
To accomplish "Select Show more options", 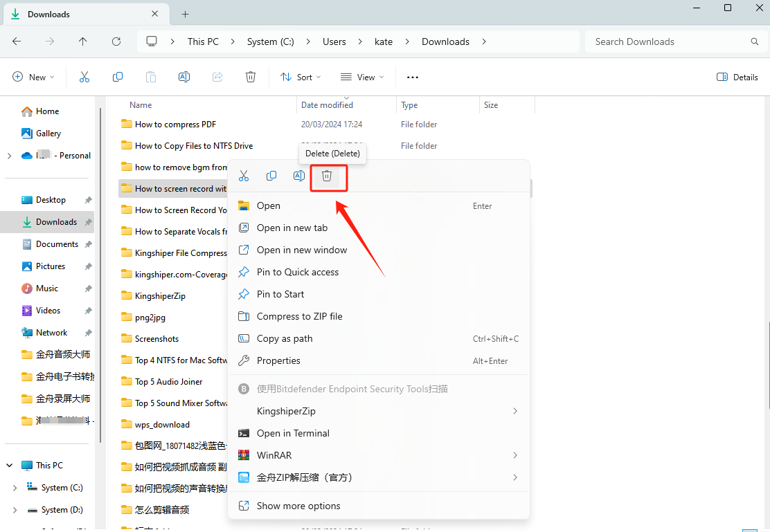I will (298, 506).
